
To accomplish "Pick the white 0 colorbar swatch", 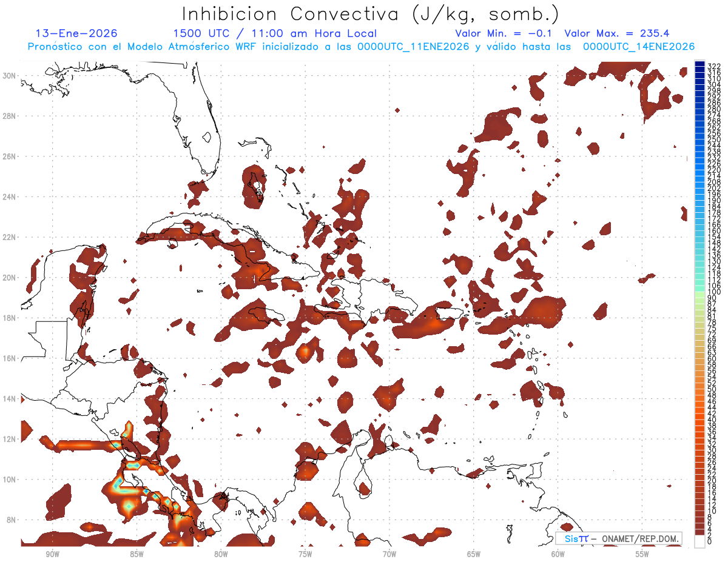I will click(x=700, y=541).
